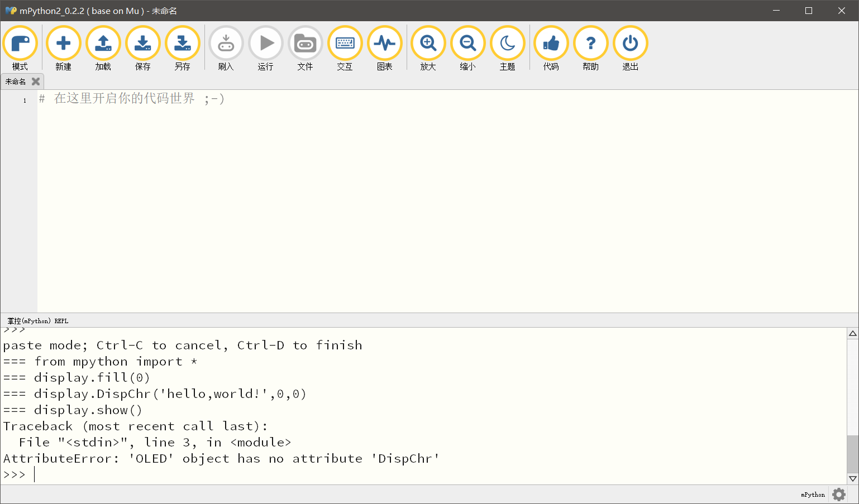Image resolution: width=859 pixels, height=504 pixels.
Task: Click the 'Traceback (most recent call last)' line
Action: click(x=136, y=426)
